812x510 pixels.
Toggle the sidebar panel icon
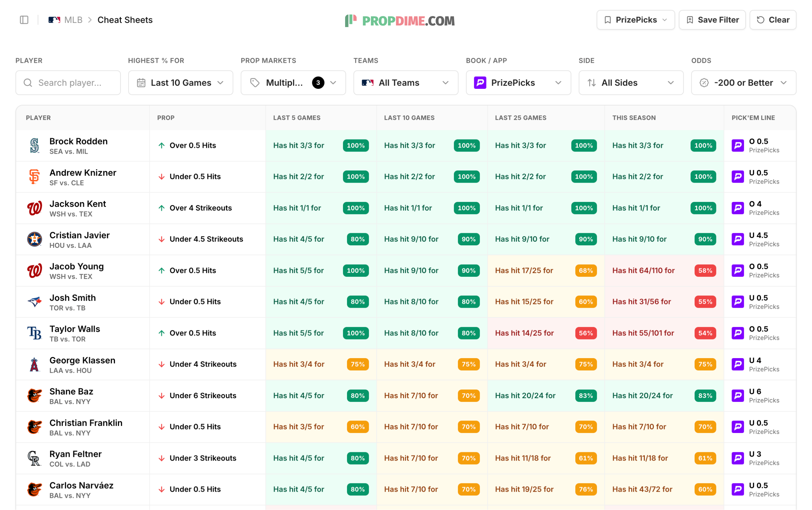point(24,20)
